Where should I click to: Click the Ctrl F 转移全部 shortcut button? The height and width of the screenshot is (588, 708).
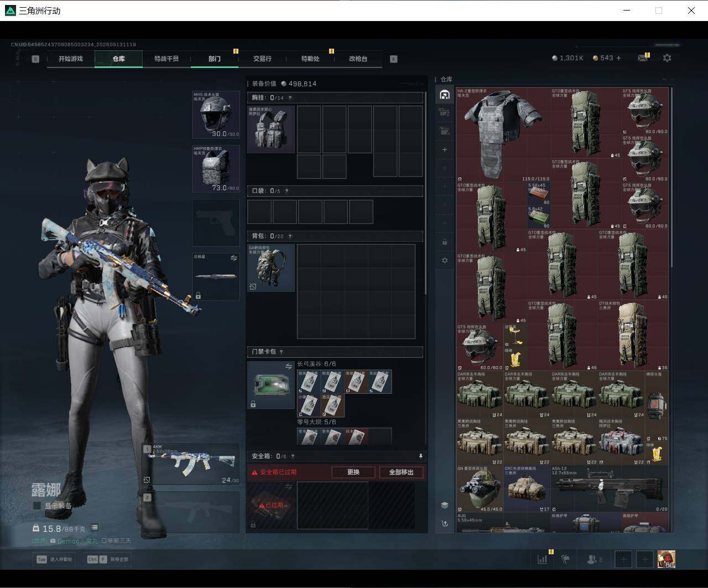tap(108, 559)
